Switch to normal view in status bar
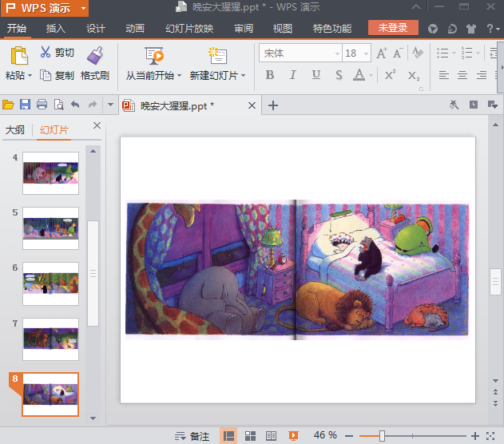The width and height of the screenshot is (504, 444). click(x=228, y=436)
